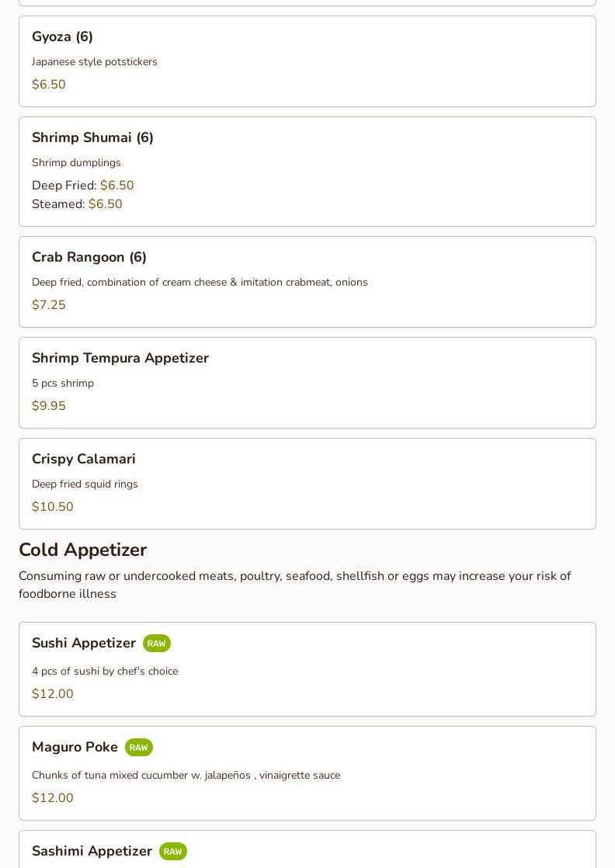This screenshot has width=615, height=868.
Task: Click the RAW badge beside Sashimi Appetizer
Action: pos(173,852)
